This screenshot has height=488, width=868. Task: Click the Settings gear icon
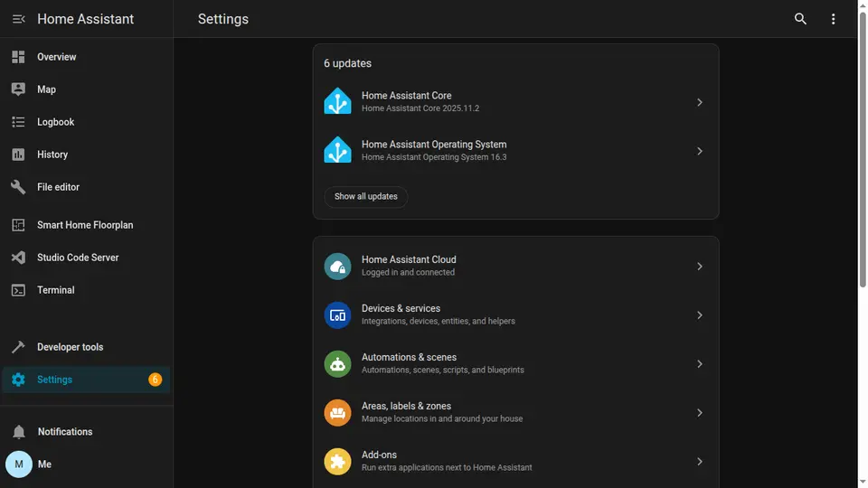tap(18, 380)
